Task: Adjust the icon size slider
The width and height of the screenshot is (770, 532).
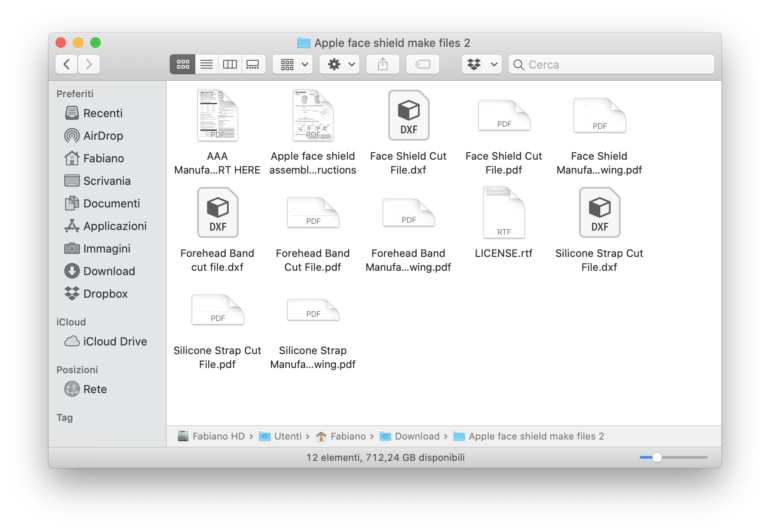Action: pyautogui.click(x=657, y=457)
